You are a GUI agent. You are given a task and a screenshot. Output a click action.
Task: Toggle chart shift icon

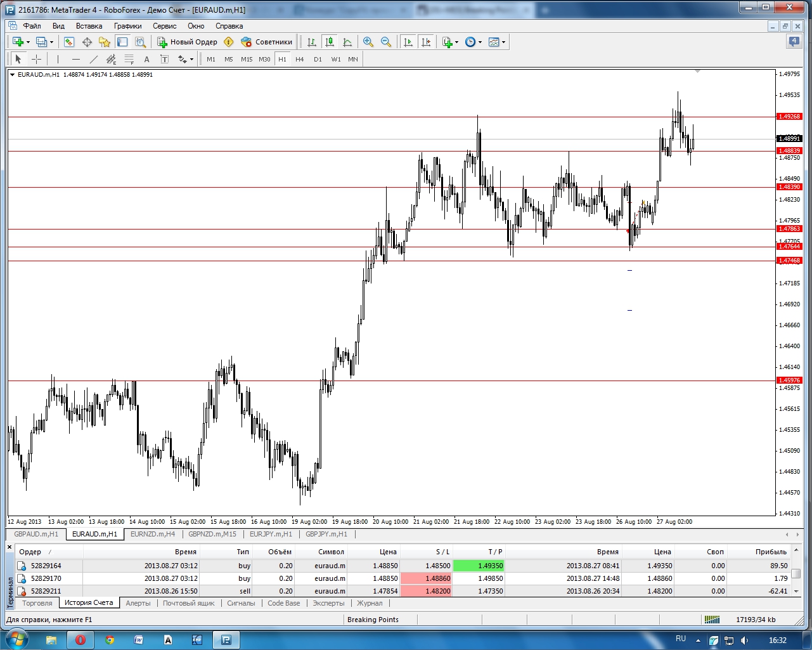click(x=426, y=42)
